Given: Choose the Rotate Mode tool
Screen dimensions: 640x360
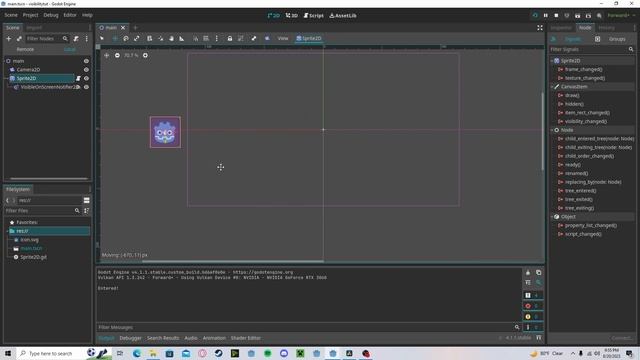Looking at the screenshot, I should (126, 38).
